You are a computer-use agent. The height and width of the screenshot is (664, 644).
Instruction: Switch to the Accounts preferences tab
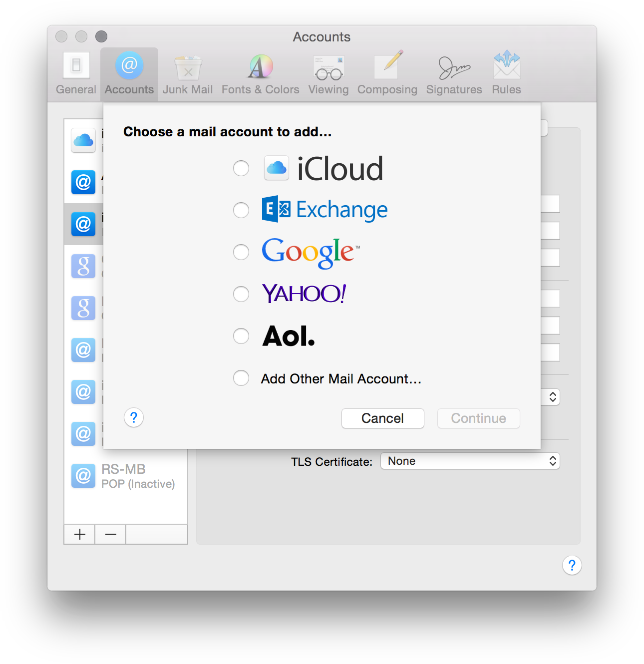tap(129, 74)
